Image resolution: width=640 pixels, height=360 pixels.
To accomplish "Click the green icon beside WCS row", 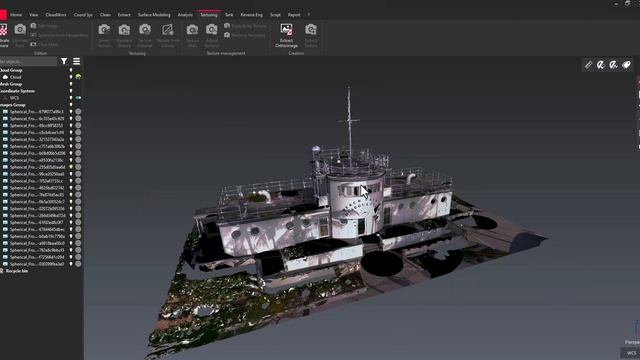I will tap(78, 98).
